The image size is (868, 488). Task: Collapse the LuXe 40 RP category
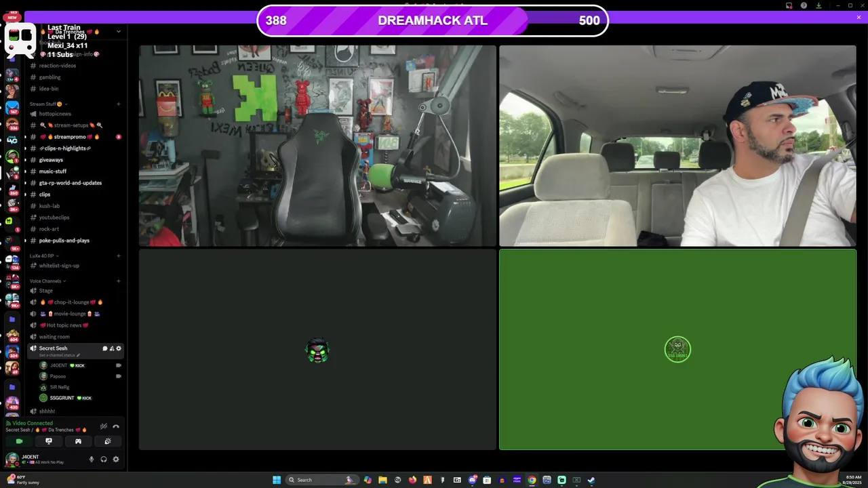coord(44,256)
